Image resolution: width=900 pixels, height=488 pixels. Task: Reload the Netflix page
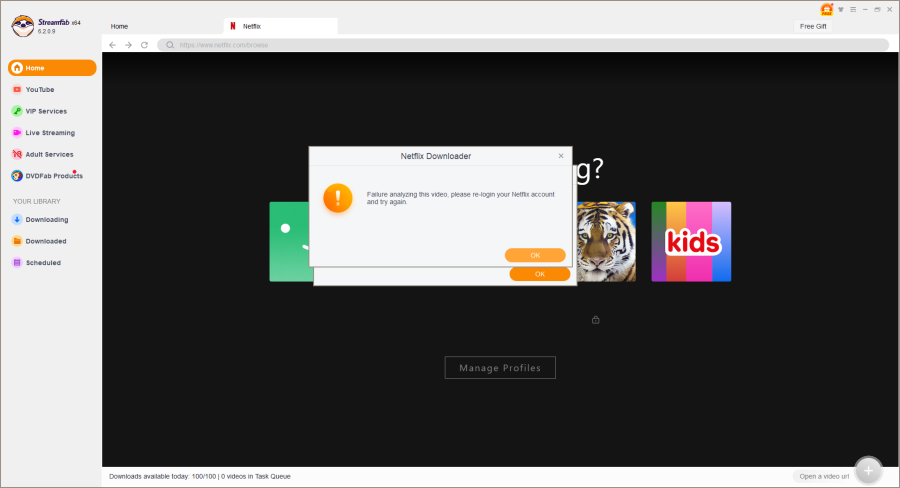[145, 45]
